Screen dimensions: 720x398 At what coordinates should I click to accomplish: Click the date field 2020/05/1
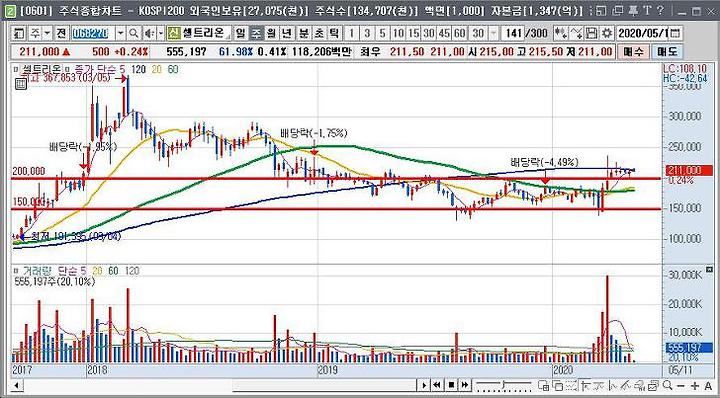click(x=643, y=33)
